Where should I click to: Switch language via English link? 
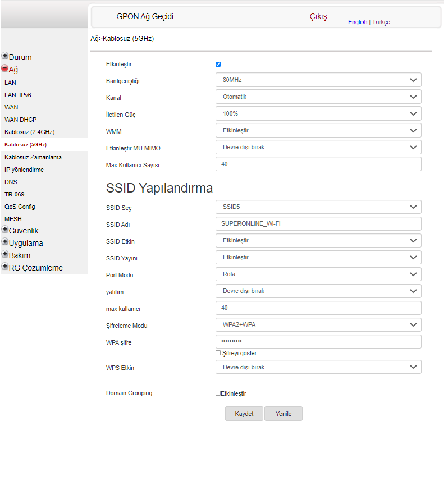358,22
